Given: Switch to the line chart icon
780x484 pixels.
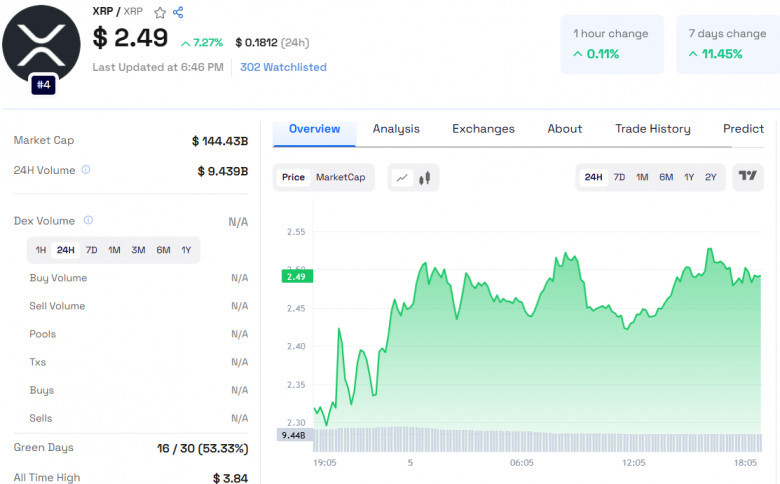Looking at the screenshot, I should pos(402,178).
